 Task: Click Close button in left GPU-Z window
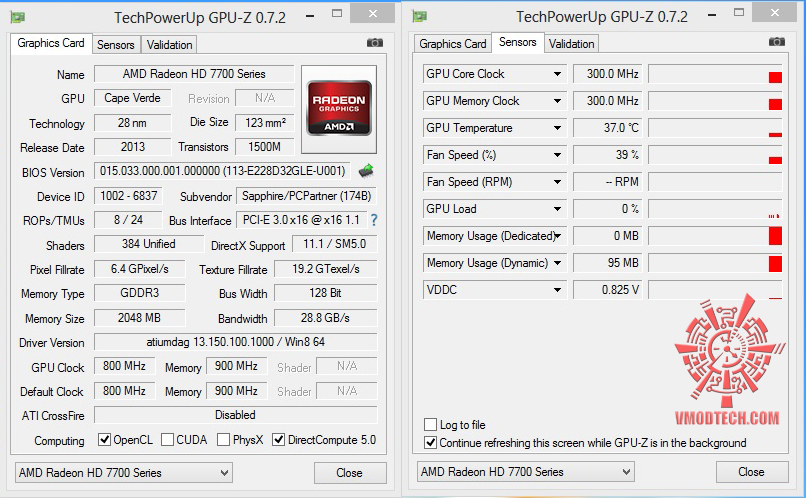(x=350, y=473)
